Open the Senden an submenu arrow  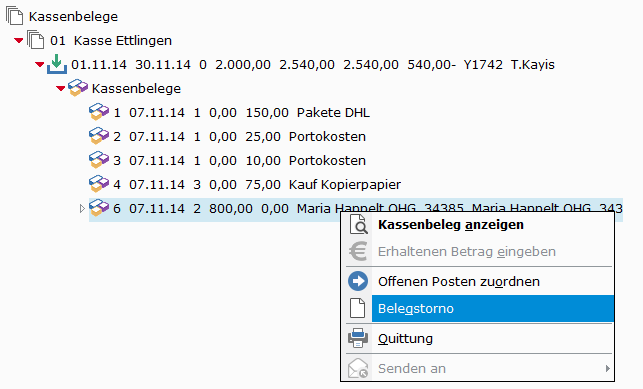point(607,369)
